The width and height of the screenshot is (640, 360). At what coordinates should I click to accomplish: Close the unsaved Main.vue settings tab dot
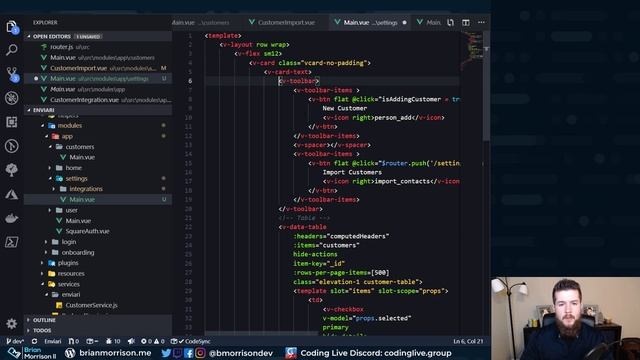(x=404, y=22)
